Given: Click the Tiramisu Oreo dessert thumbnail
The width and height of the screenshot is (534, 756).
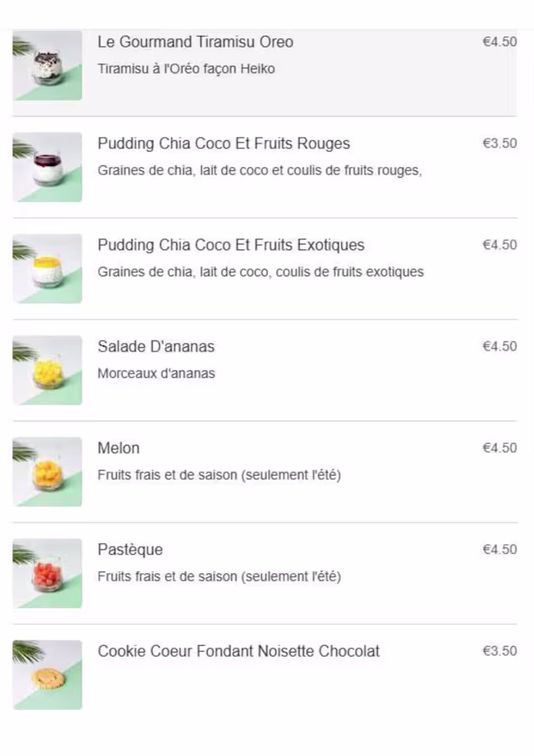Looking at the screenshot, I should [x=48, y=66].
